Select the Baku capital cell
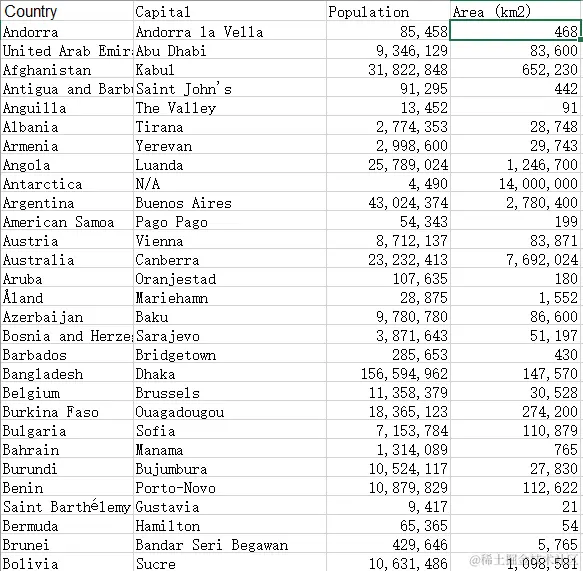This screenshot has height=571, width=583. [230, 315]
